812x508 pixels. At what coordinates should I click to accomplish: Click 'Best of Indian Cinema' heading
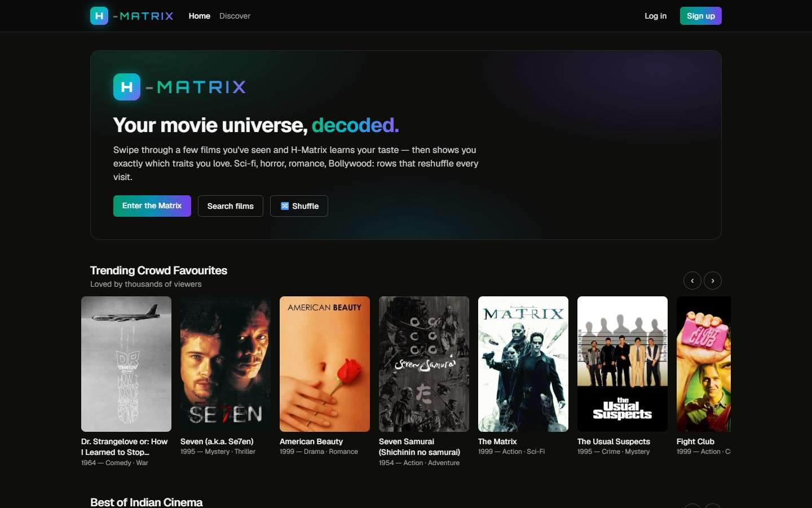tap(146, 502)
